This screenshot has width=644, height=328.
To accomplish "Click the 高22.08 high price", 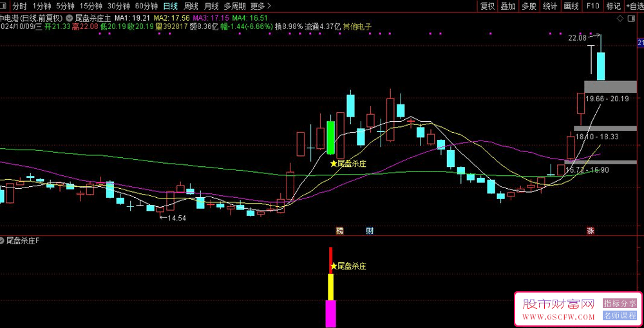I will coord(85,26).
